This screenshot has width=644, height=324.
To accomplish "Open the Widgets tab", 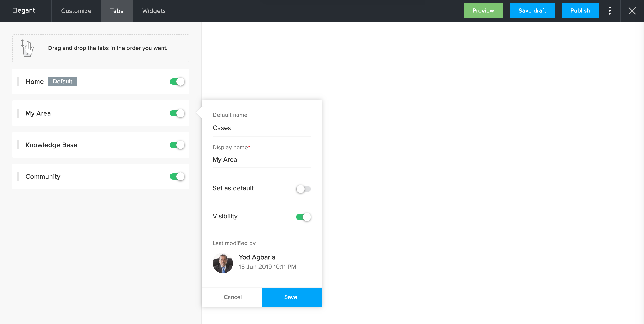I will 154,11.
